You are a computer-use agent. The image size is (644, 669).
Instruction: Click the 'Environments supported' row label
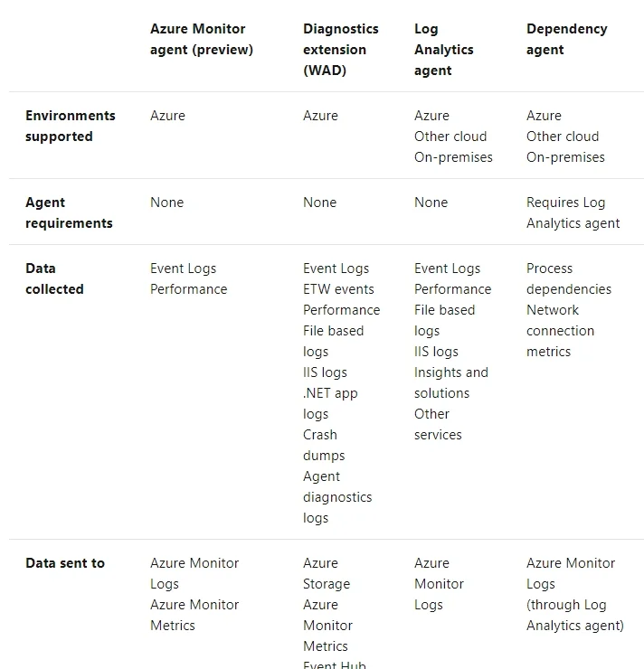[70, 126]
